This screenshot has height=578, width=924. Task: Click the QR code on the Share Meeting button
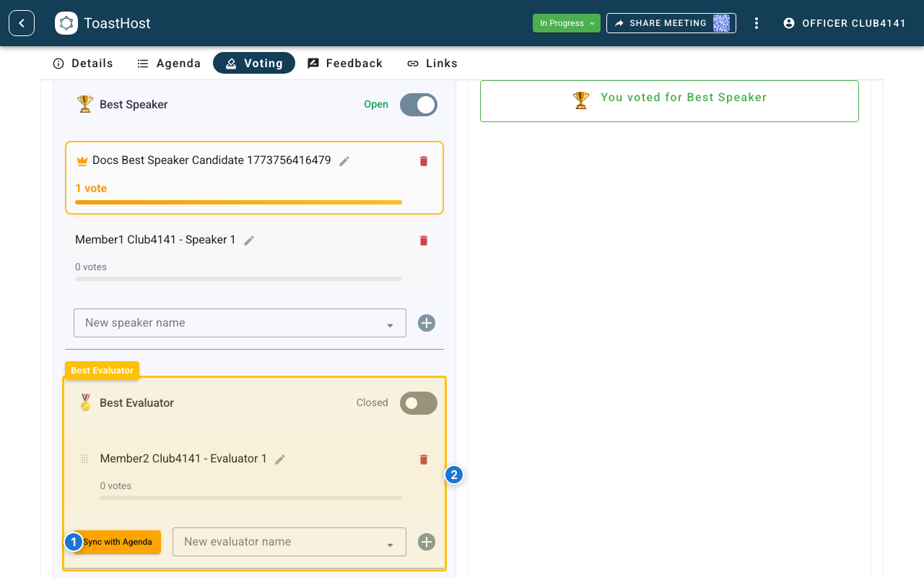coord(721,22)
